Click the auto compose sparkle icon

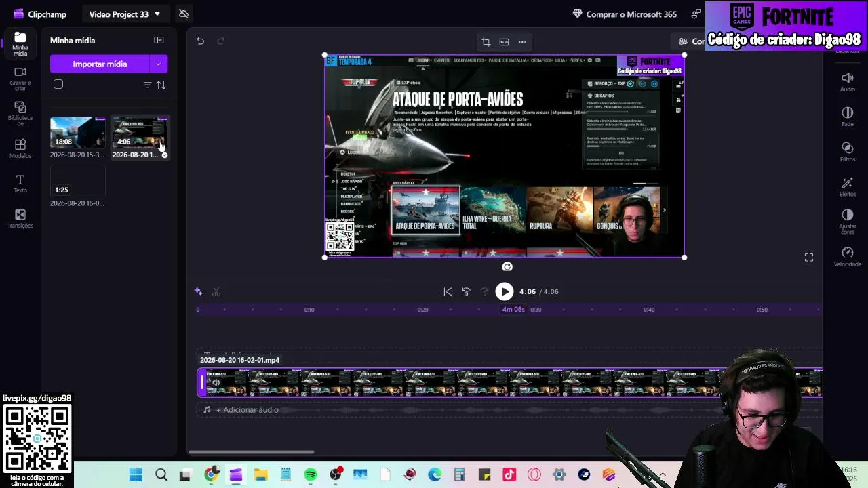point(198,291)
